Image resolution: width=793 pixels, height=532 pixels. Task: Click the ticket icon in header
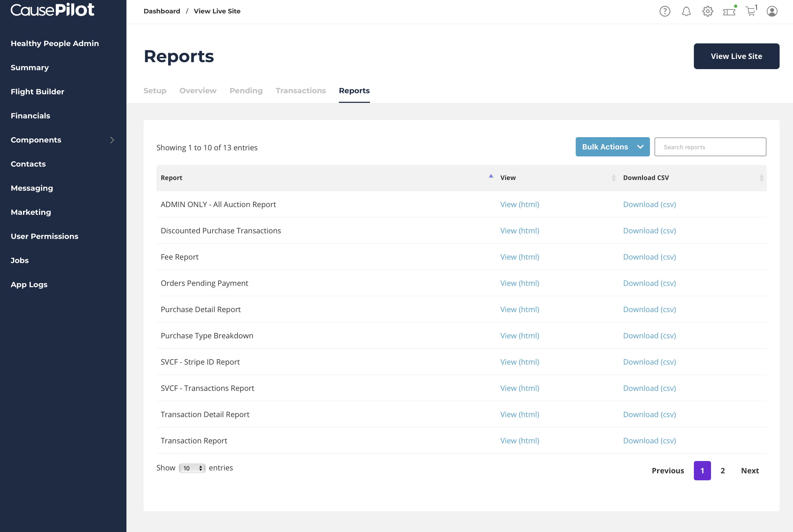(729, 12)
